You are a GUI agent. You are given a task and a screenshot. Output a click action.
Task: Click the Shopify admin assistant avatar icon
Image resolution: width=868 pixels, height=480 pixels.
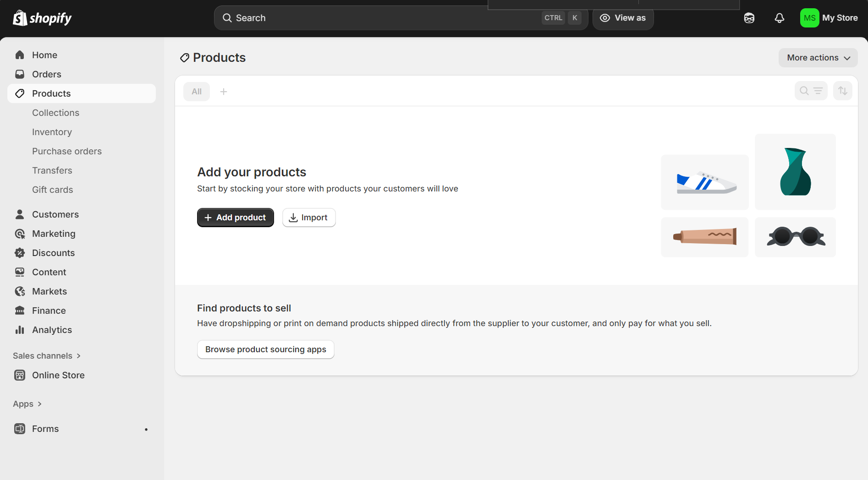pos(749,17)
